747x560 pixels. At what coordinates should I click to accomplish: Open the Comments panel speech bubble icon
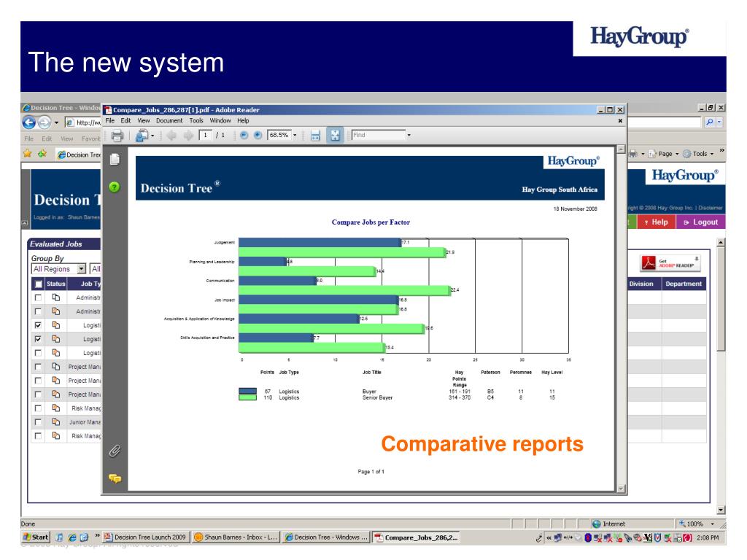[x=115, y=478]
